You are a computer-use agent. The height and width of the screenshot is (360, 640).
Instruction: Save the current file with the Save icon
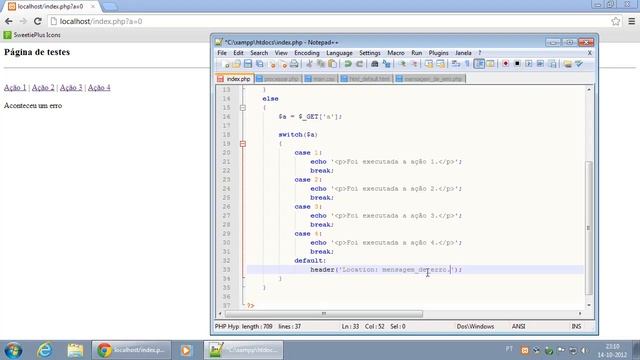(x=248, y=64)
